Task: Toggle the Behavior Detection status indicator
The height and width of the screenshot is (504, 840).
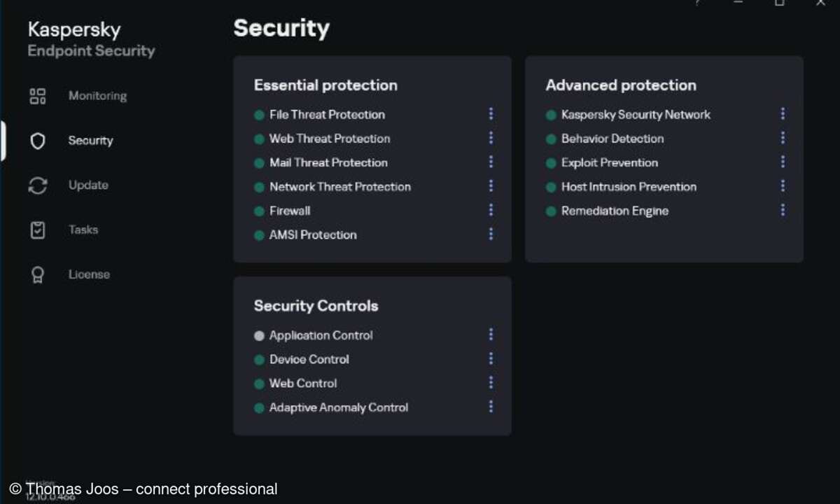Action: pos(551,139)
